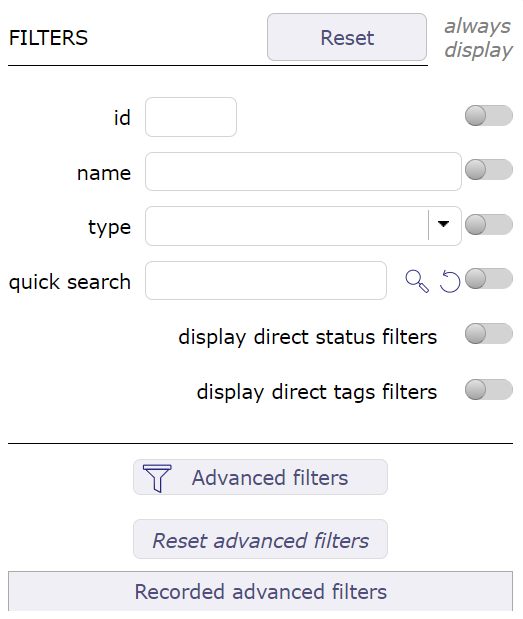Focus the quick search input field
Image resolution: width=523 pixels, height=619 pixels.
click(x=266, y=280)
